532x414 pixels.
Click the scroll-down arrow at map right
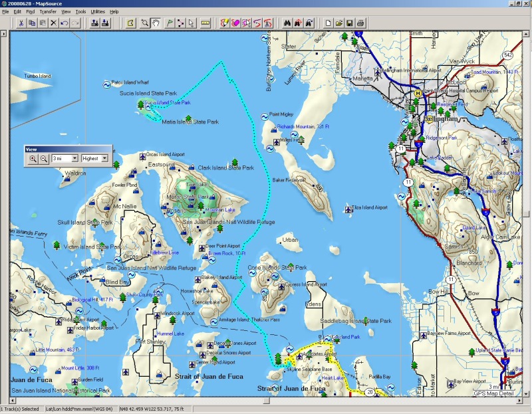tap(526, 394)
